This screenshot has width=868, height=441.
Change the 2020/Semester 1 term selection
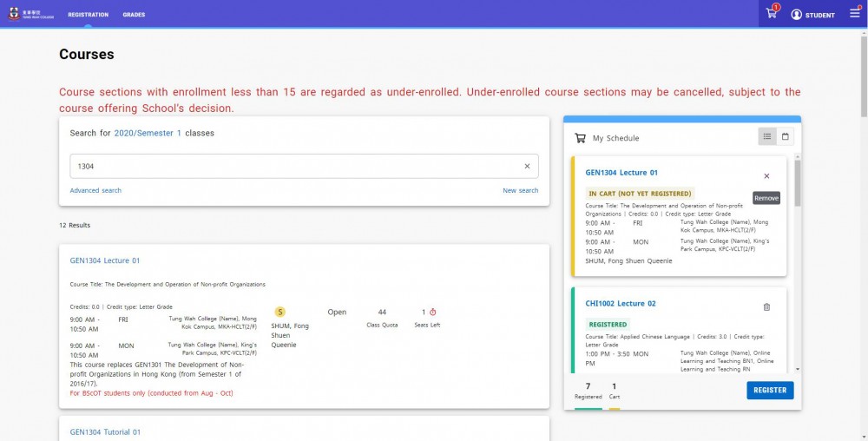(x=148, y=134)
